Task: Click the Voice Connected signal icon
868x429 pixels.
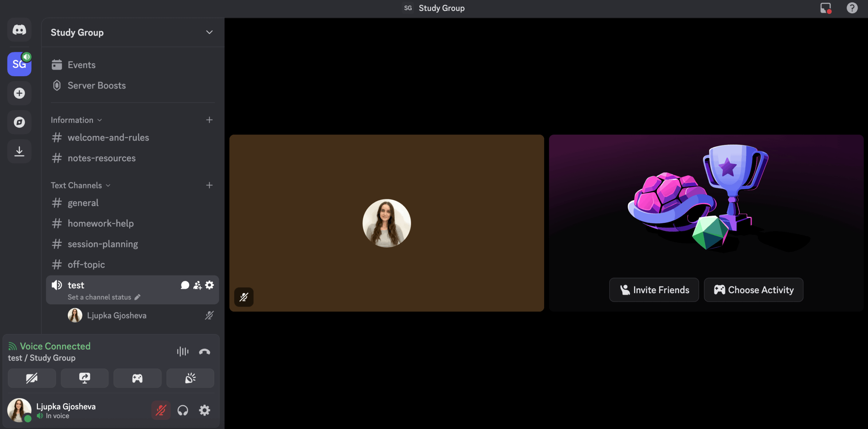Action: [x=13, y=346]
